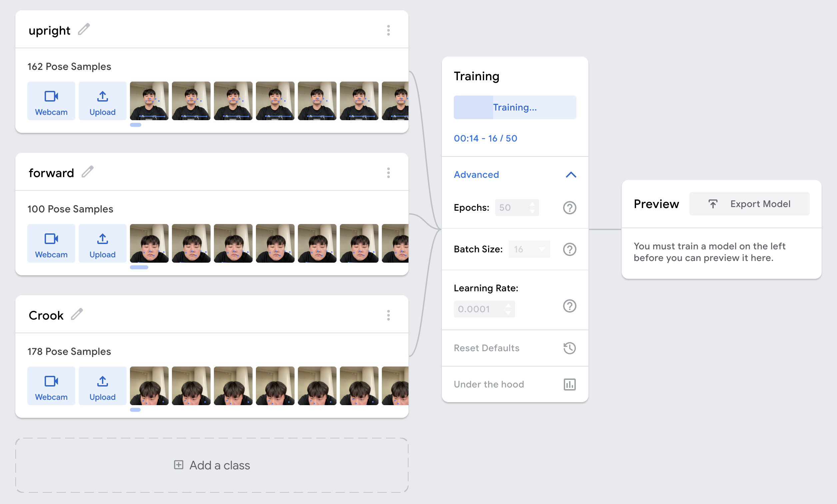Image resolution: width=837 pixels, height=504 pixels.
Task: Edit the forward class name pencil
Action: coord(87,172)
